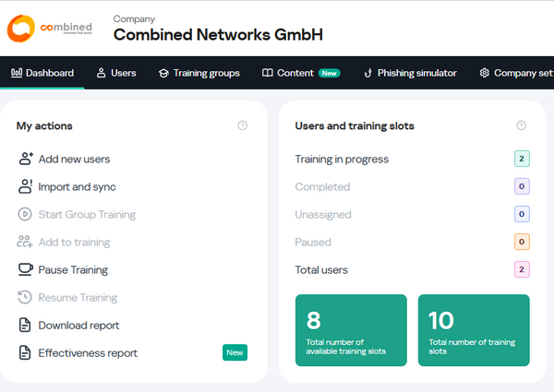Open help icon in Users and training slots
Image resolution: width=554 pixels, height=392 pixels.
[x=521, y=125]
